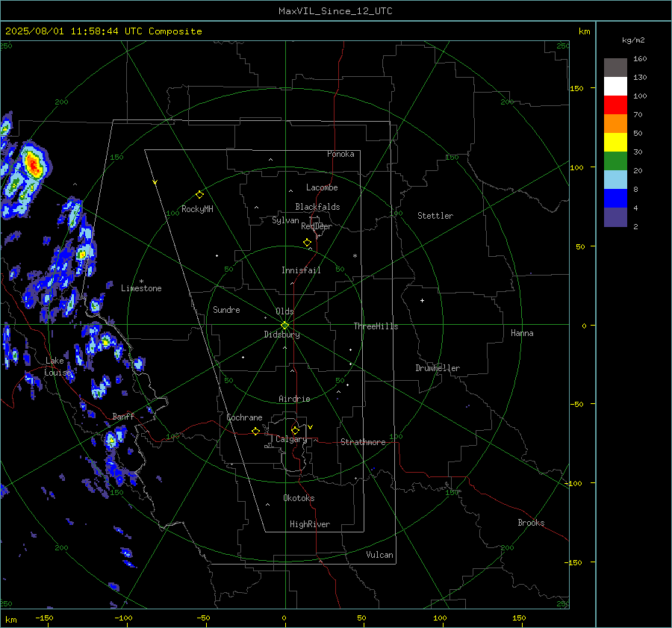This screenshot has height=628, width=672.
Task: Click the 130 legend value
Action: [x=640, y=77]
